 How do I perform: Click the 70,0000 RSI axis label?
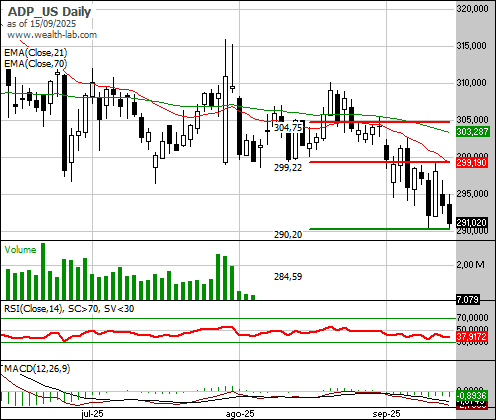pyautogui.click(x=472, y=317)
